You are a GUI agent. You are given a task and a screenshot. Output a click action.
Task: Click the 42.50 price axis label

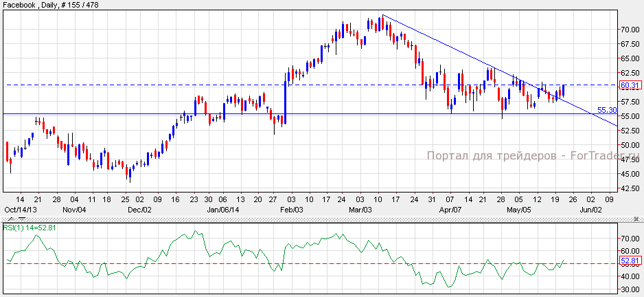(x=631, y=174)
